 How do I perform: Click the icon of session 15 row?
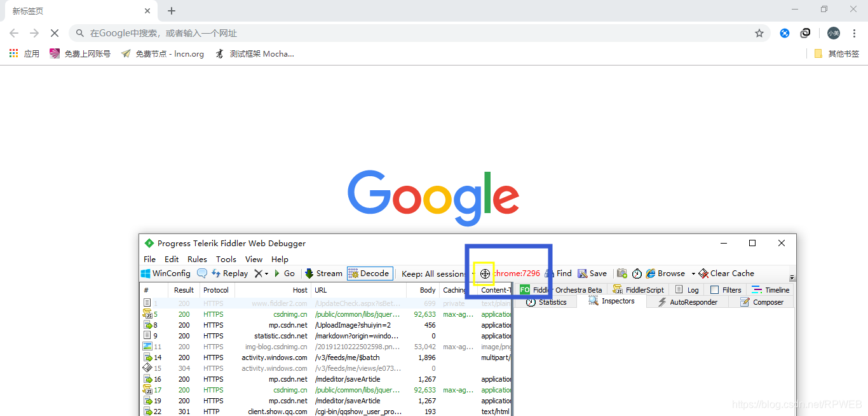[147, 368]
